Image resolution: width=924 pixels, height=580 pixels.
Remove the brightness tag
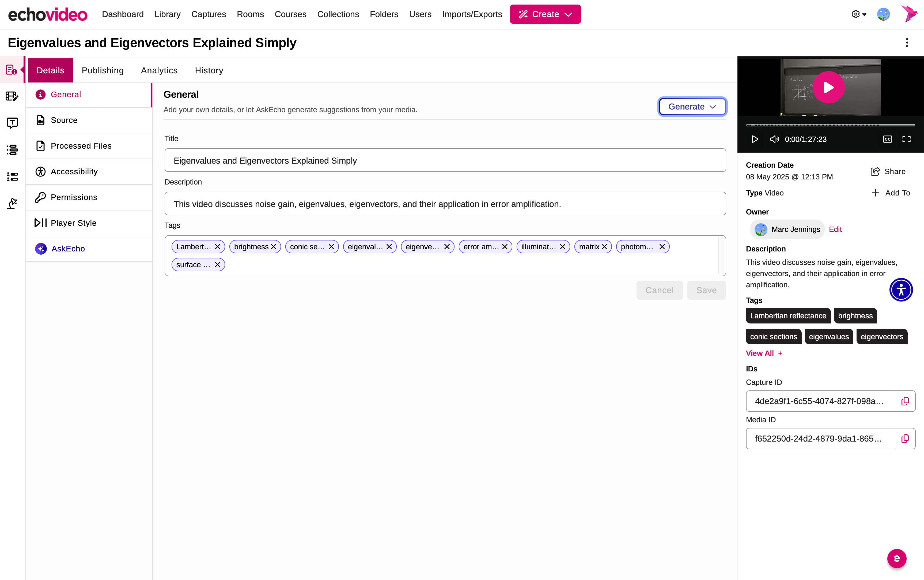click(x=273, y=247)
